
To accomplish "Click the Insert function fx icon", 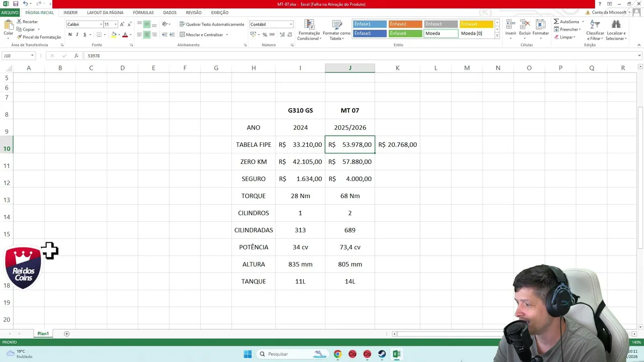I will click(76, 56).
